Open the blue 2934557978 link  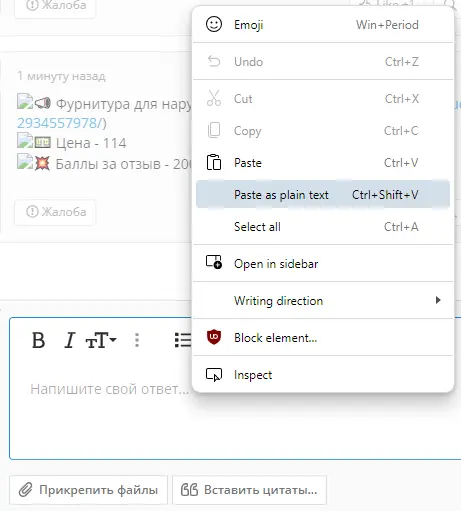pos(59,123)
